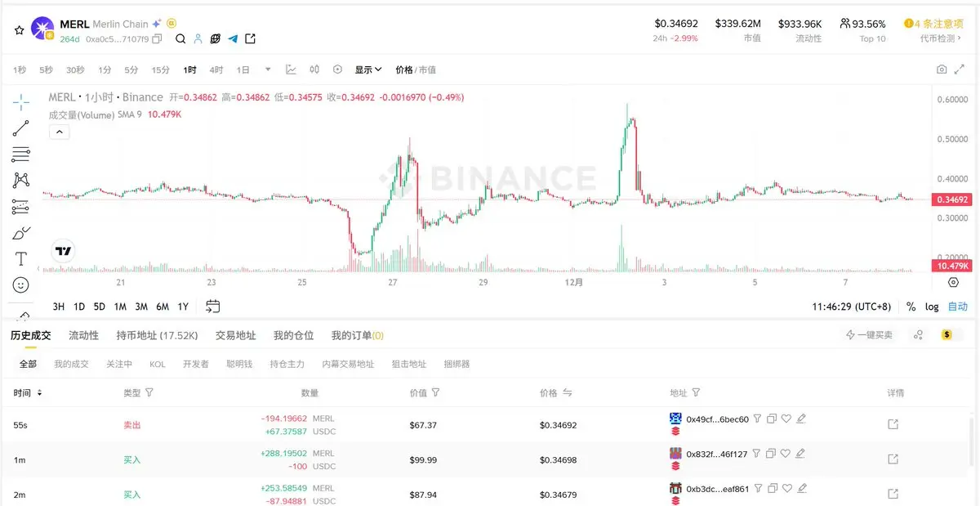The height and width of the screenshot is (506, 980).
Task: Open the emoji sticker tool
Action: (x=20, y=285)
